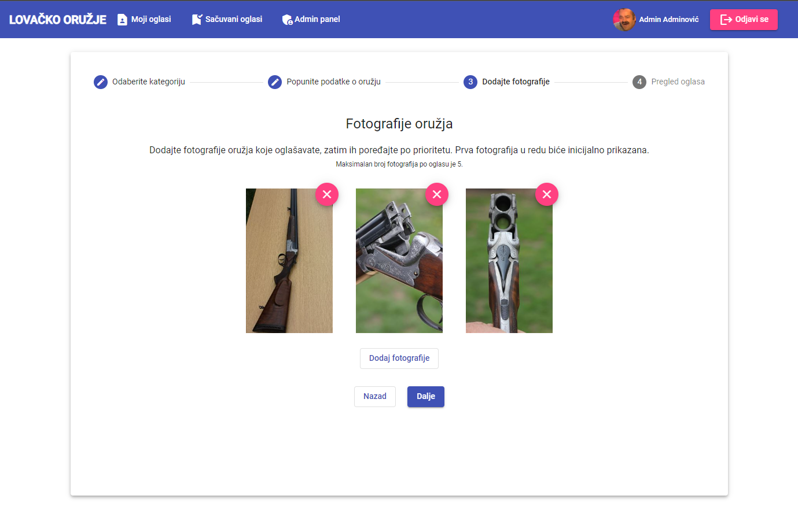Remove the third barrel photo

point(547,194)
